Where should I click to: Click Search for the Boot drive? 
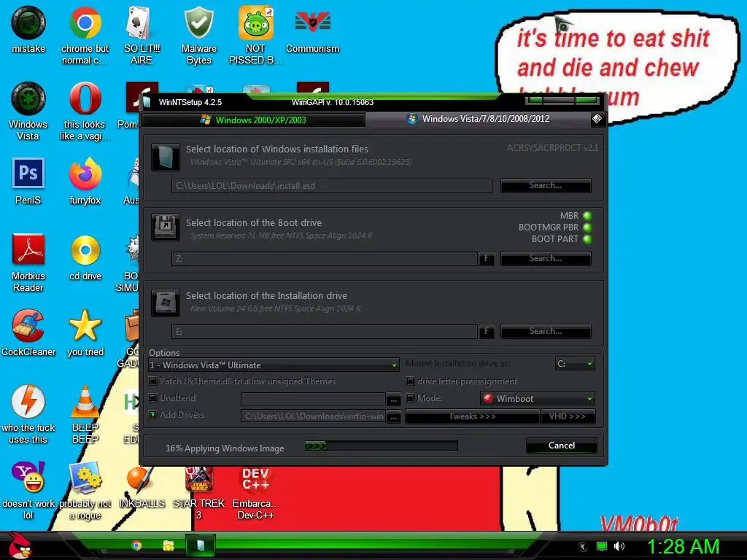pyautogui.click(x=546, y=258)
